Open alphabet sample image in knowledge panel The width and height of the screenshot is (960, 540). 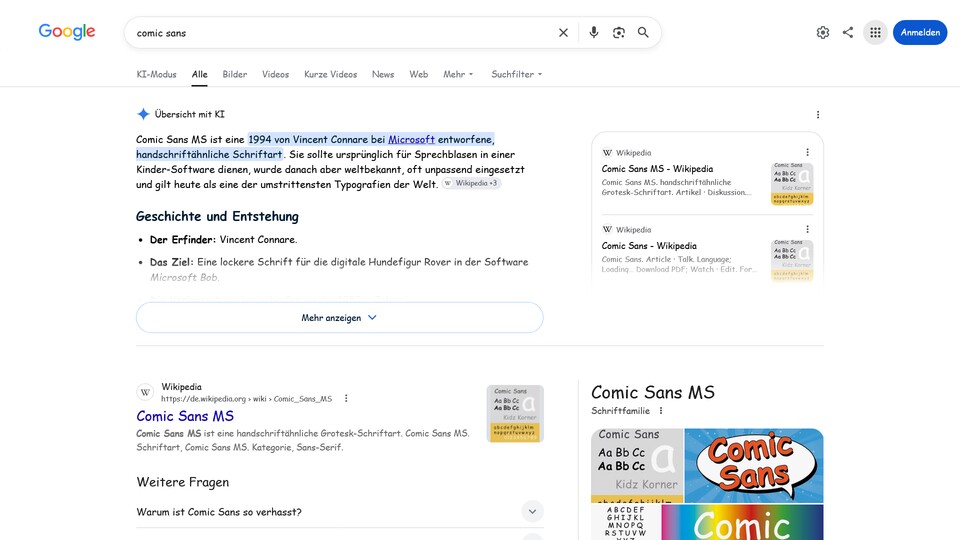coord(626,522)
